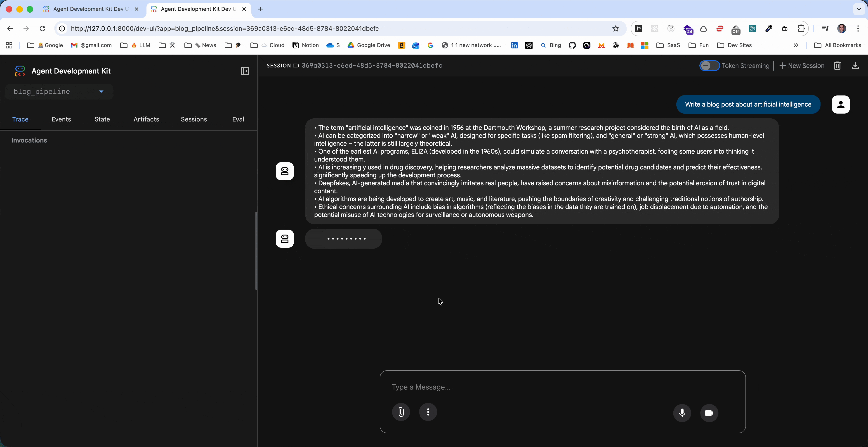Click the Type a Message input field
The width and height of the screenshot is (868, 447).
[x=562, y=387]
